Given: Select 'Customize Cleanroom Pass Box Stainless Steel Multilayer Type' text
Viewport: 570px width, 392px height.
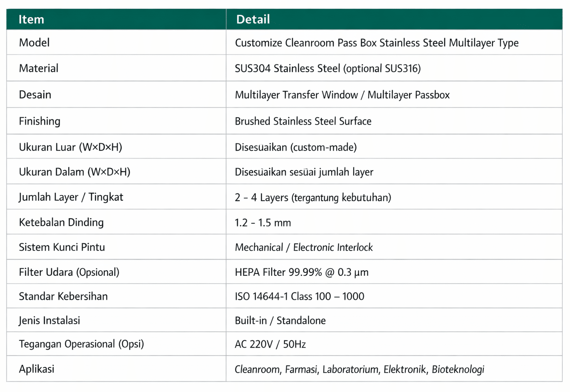Looking at the screenshot, I should point(377,43).
